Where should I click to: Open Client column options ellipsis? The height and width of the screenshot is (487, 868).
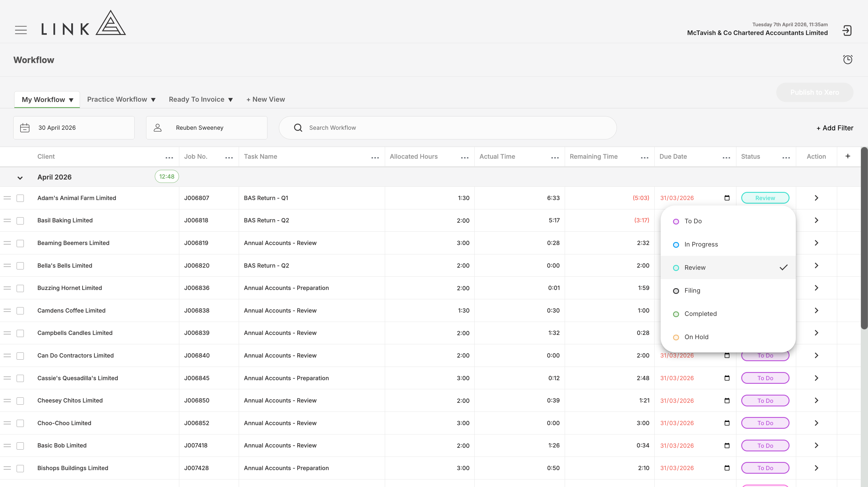point(169,158)
